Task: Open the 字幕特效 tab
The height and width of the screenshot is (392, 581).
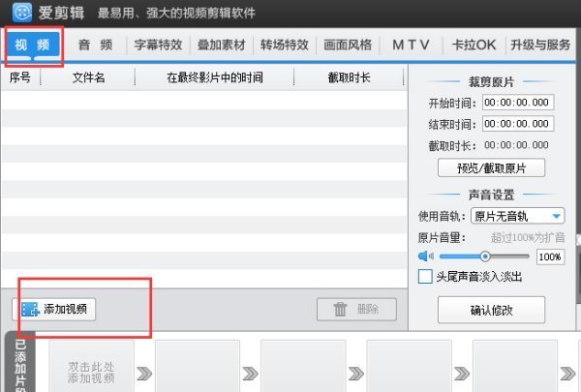Action: click(x=158, y=45)
